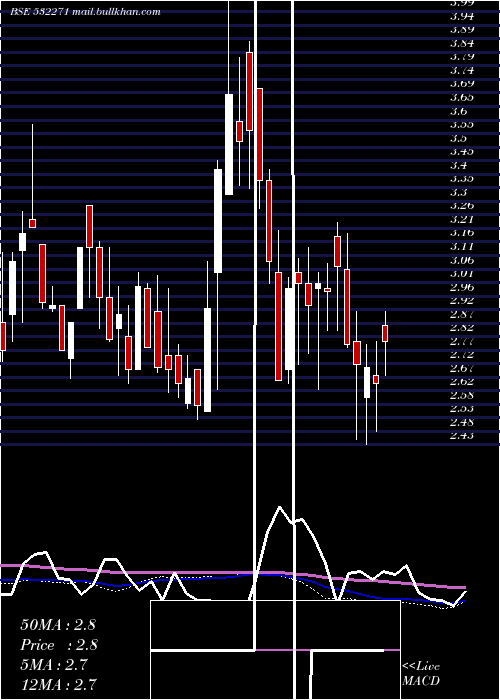
Task: Click the 2.82 price axis label
Action: pyautogui.click(x=462, y=328)
